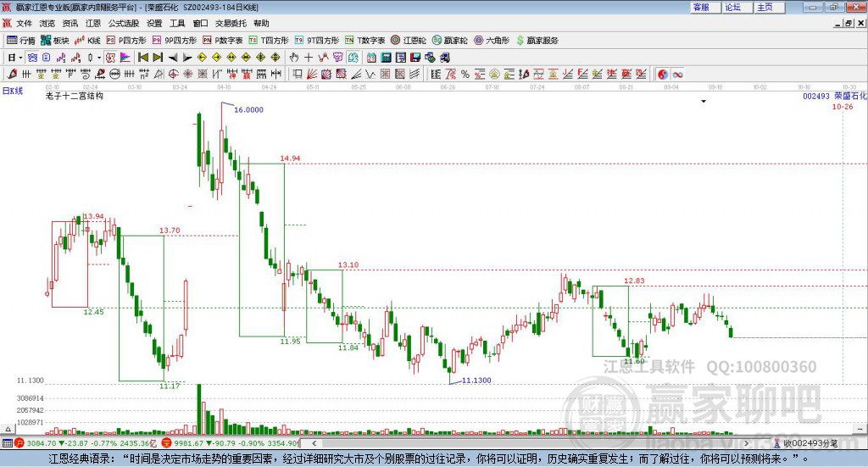Step chart left with black left arrow

pyautogui.click(x=173, y=58)
